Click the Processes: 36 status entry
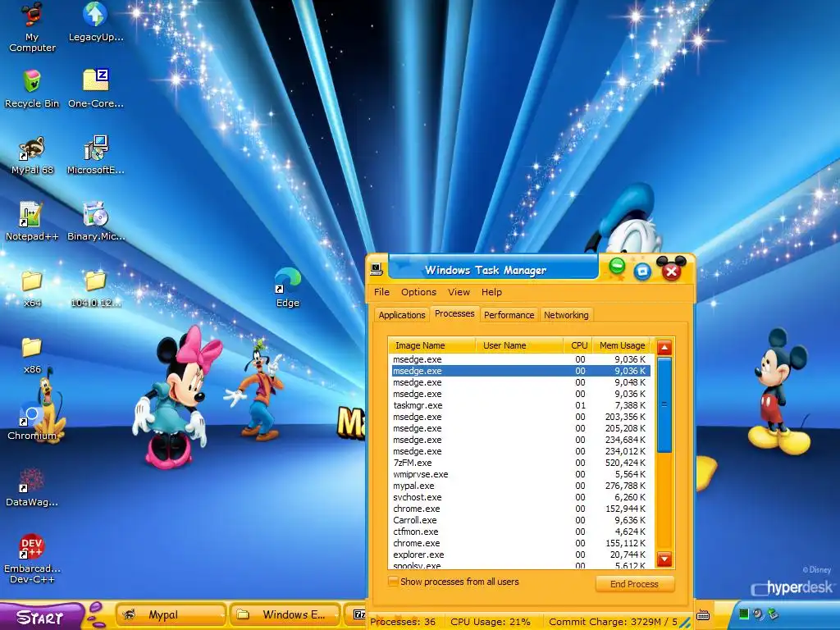 (x=403, y=622)
